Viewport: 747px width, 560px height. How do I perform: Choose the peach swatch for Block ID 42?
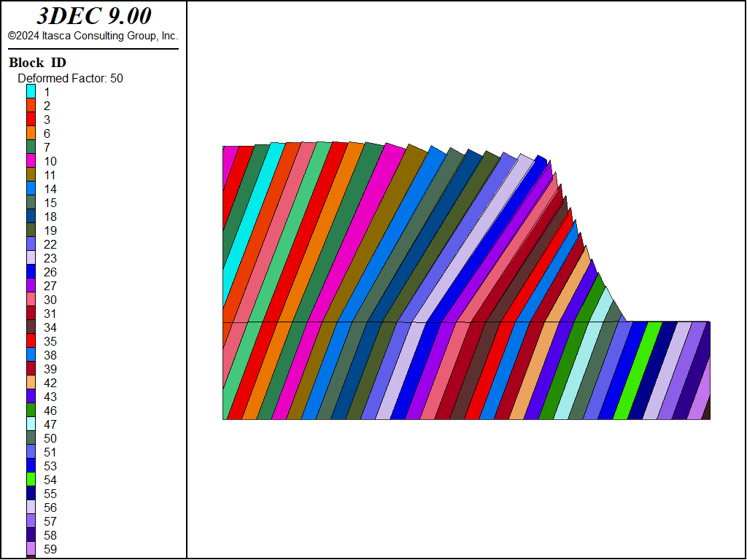31,383
